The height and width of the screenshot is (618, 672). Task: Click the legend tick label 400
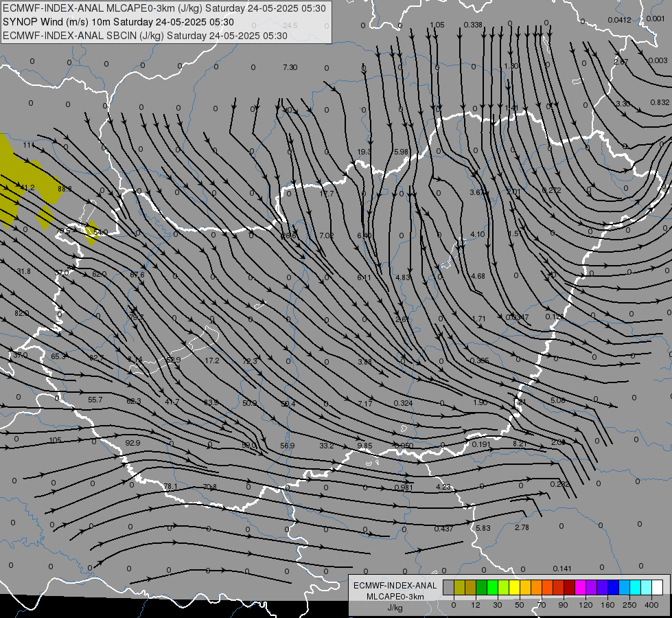pyautogui.click(x=651, y=605)
